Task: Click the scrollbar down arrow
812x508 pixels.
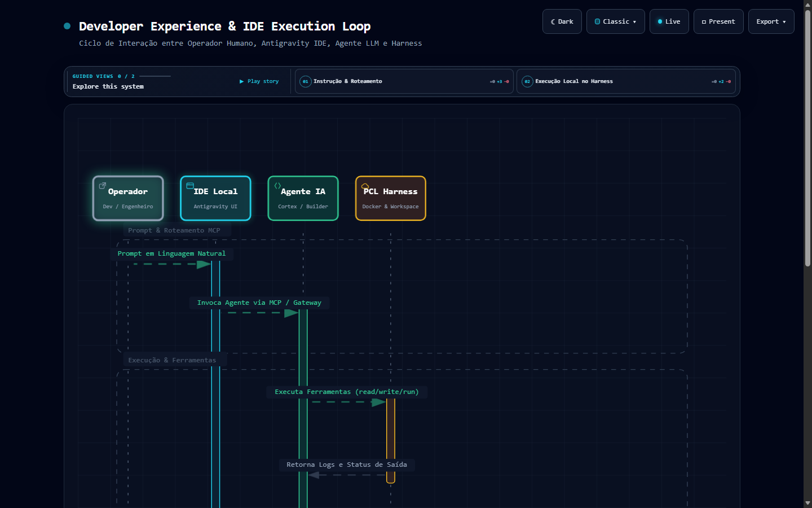Action: [807, 503]
